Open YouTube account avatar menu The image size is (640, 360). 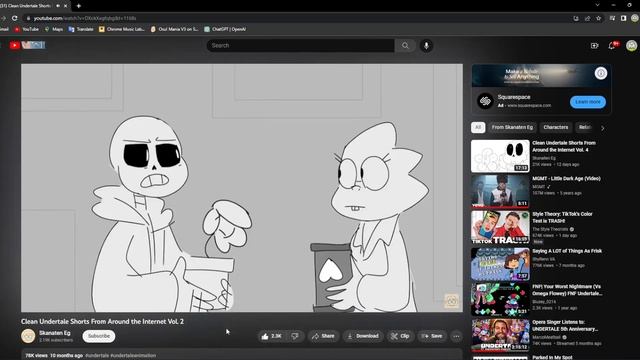click(631, 46)
